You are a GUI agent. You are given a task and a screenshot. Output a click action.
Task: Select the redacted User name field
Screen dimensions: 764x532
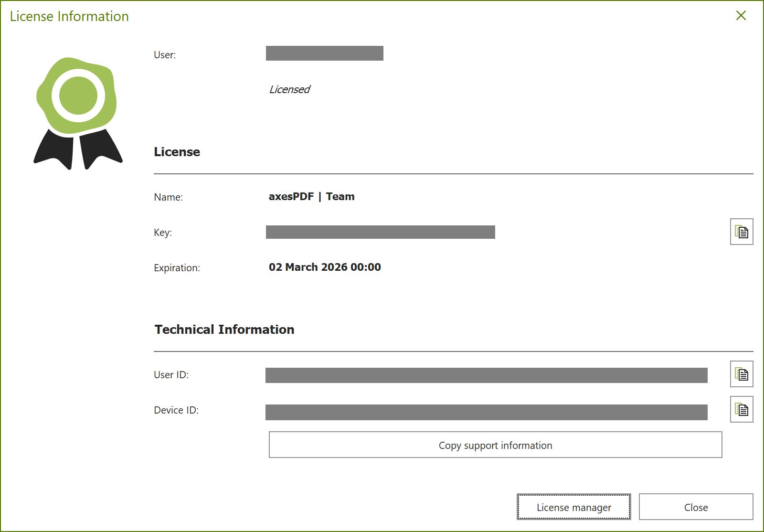point(325,53)
